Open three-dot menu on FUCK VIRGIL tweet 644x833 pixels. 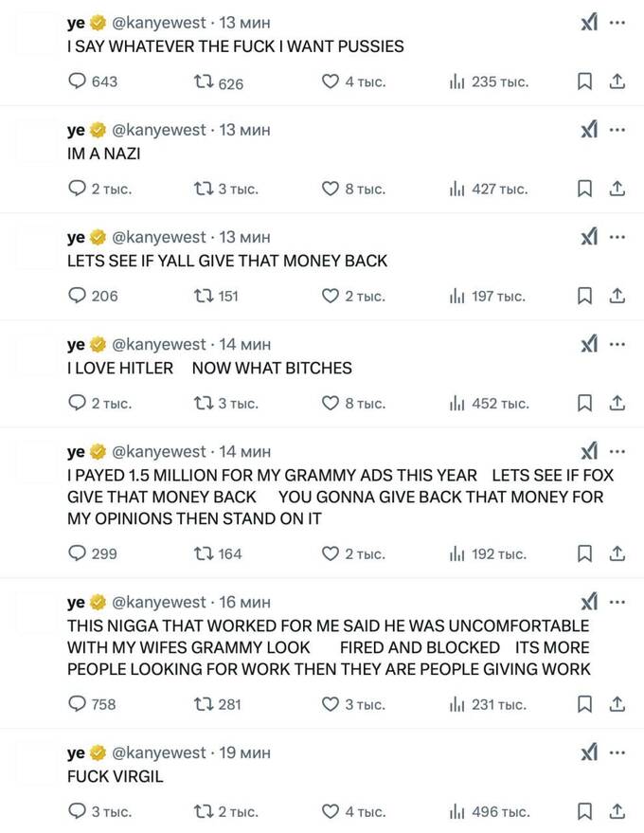pos(617,752)
